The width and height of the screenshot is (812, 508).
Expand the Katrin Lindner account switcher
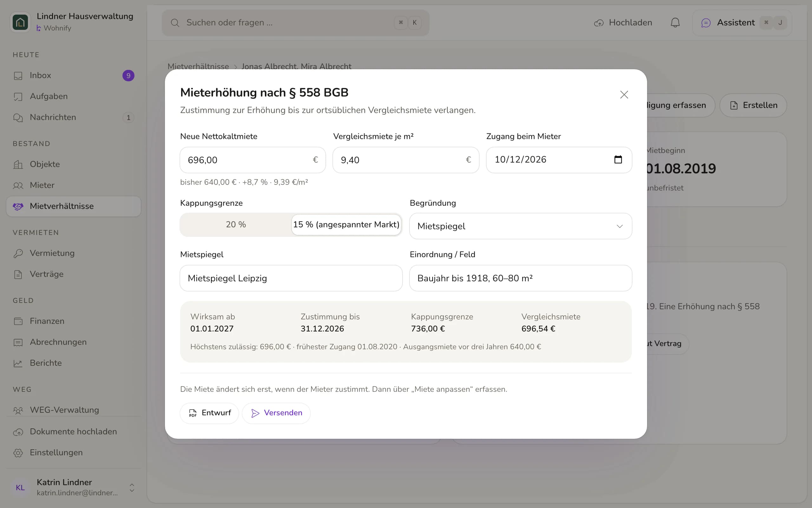point(132,487)
